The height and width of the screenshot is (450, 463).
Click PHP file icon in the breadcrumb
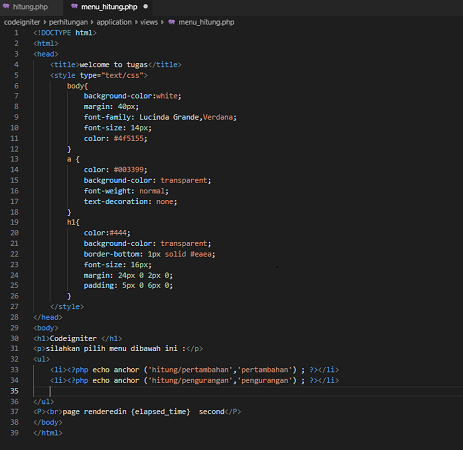pyautogui.click(x=172, y=22)
